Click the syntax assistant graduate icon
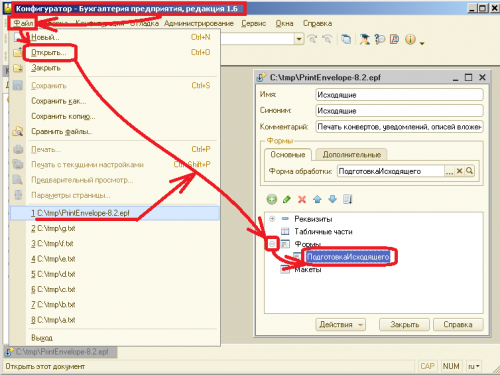The width and height of the screenshot is (500, 375). (365, 39)
